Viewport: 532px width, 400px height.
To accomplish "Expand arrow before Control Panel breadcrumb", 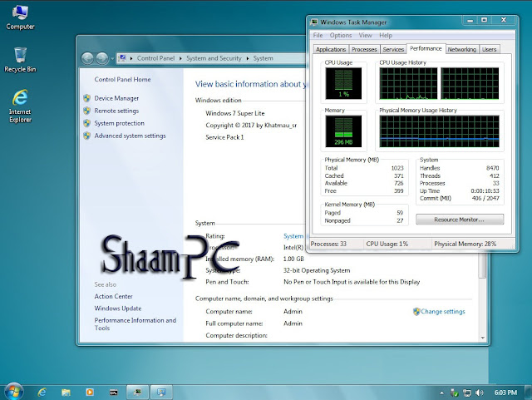I will (131, 58).
